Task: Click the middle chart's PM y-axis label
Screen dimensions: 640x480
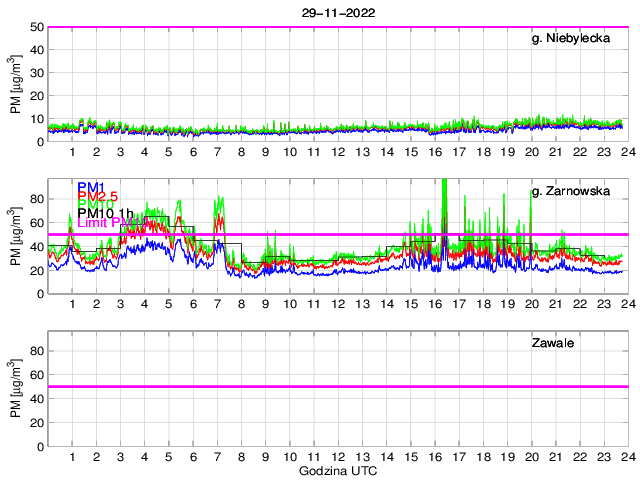Action: (x=16, y=237)
